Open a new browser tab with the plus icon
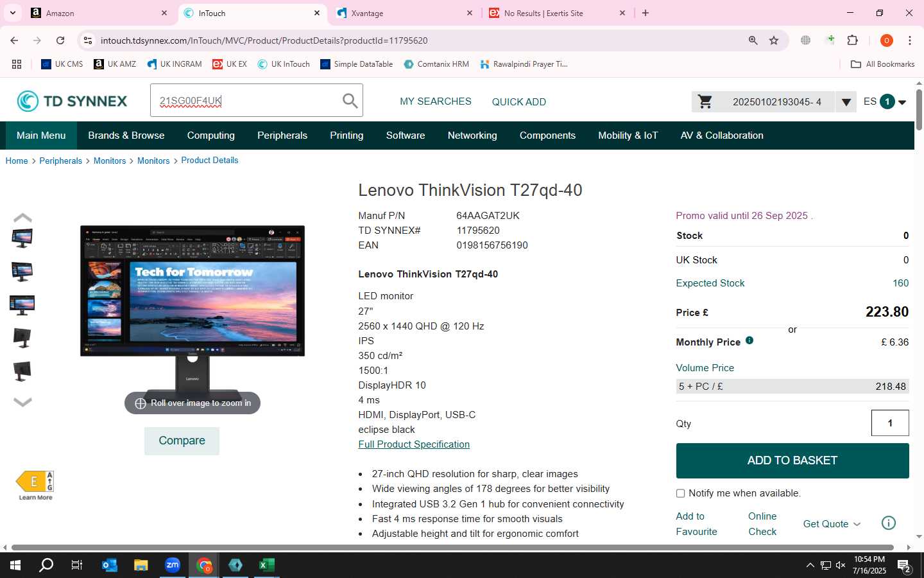The height and width of the screenshot is (578, 924). [x=646, y=13]
